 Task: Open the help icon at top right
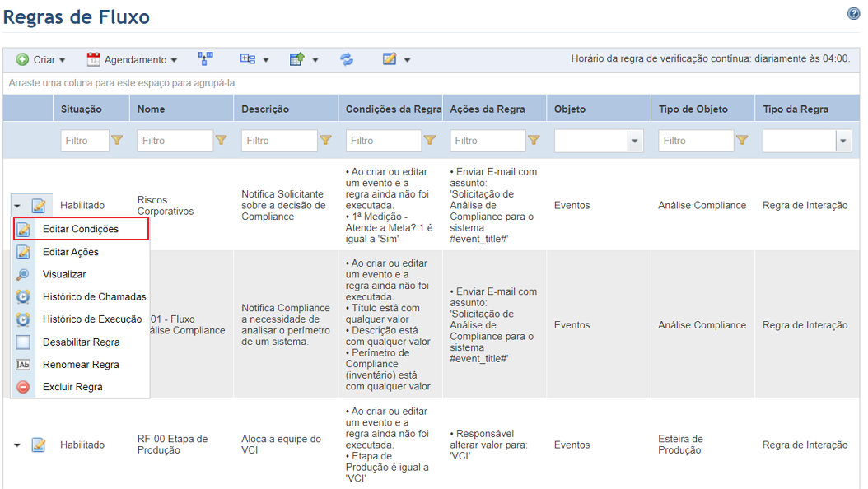click(x=853, y=14)
